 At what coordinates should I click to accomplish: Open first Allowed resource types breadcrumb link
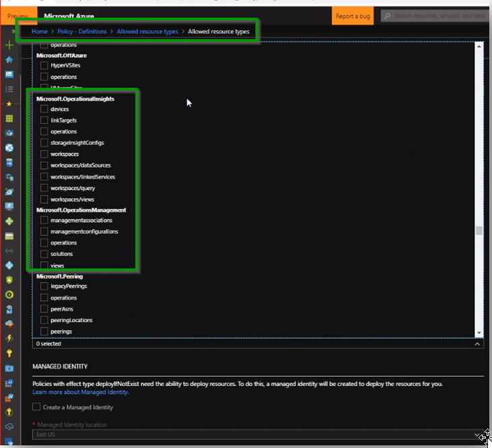pos(147,32)
